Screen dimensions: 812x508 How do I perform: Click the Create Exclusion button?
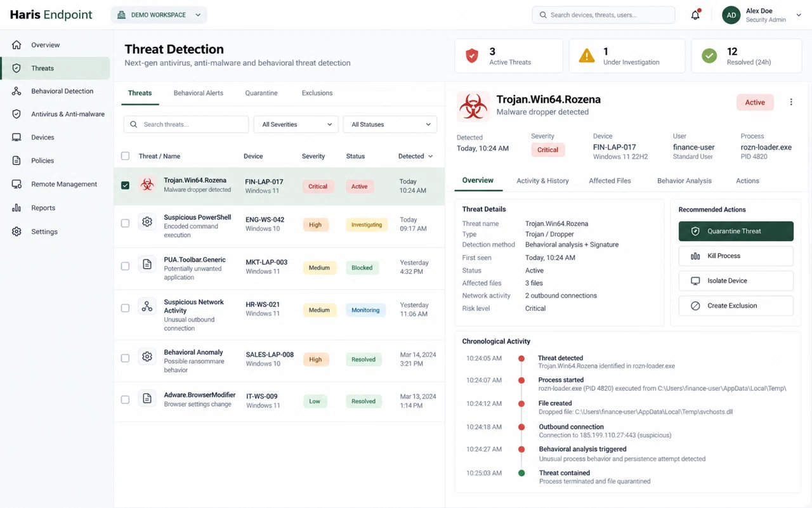tap(736, 306)
